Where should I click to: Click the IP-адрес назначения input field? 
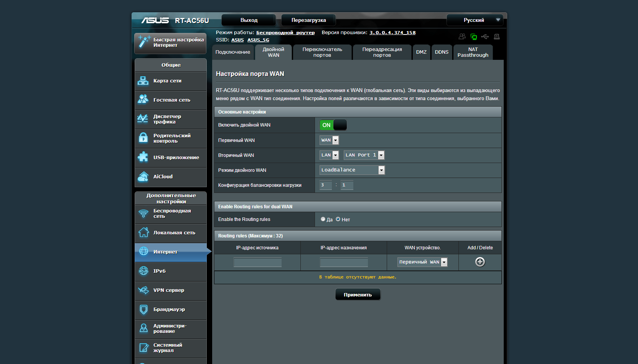coord(344,262)
